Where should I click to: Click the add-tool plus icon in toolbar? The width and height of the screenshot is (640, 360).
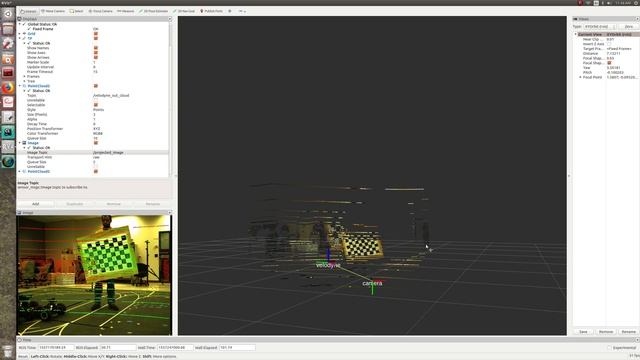click(x=230, y=11)
